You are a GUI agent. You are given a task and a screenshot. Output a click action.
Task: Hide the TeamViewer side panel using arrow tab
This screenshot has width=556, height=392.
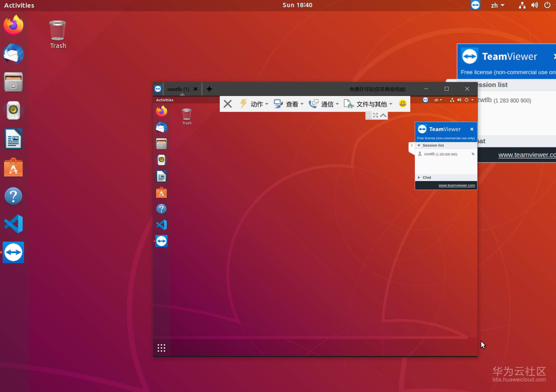pos(412,145)
